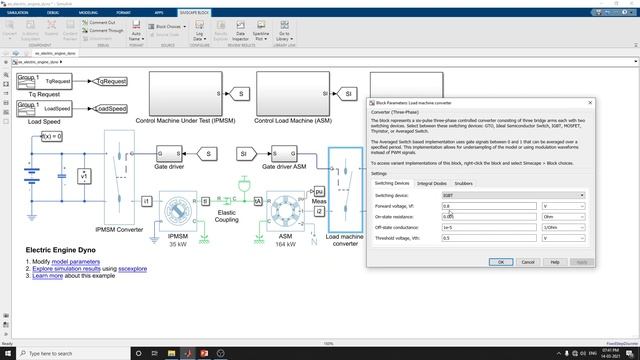Click the Comment Out icon in ribbon

(85, 22)
